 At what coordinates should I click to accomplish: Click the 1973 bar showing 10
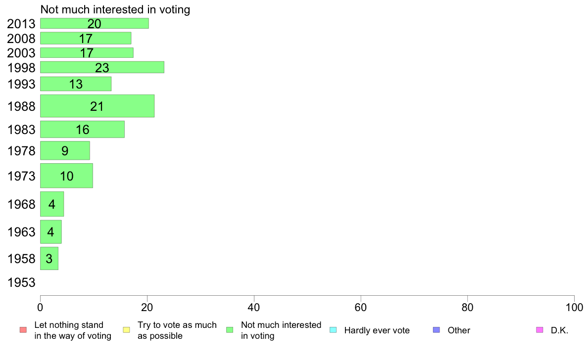pos(66,176)
